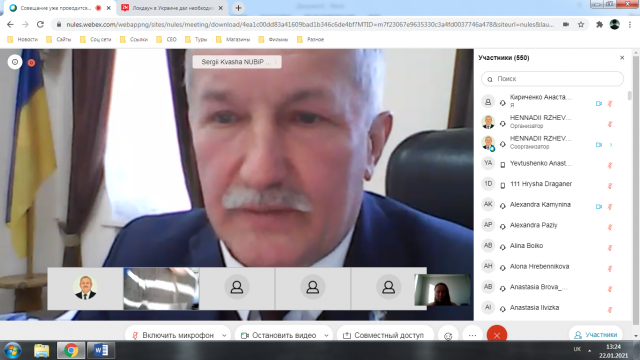Open Windows Start menu
Screen dimensions: 640x360
point(12,351)
